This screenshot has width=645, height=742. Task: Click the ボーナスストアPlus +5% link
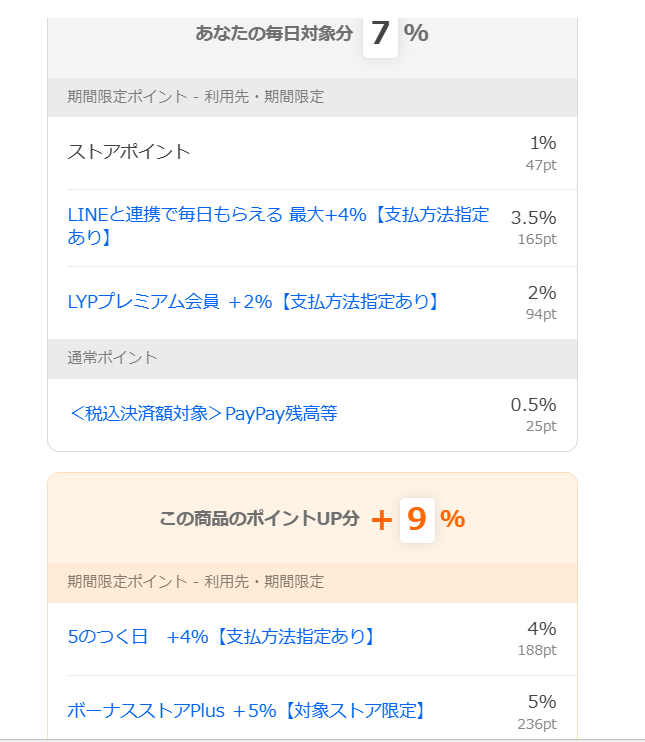(247, 711)
